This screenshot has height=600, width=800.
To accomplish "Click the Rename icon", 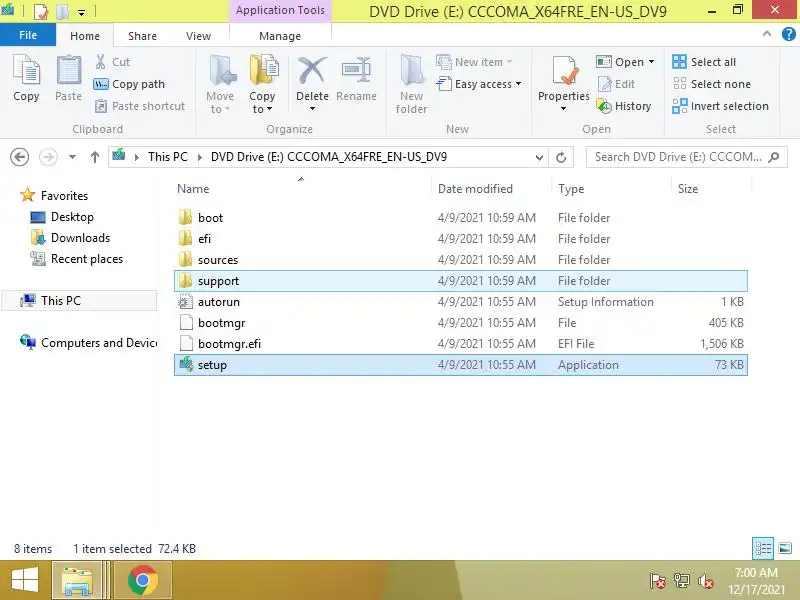I will [x=356, y=70].
